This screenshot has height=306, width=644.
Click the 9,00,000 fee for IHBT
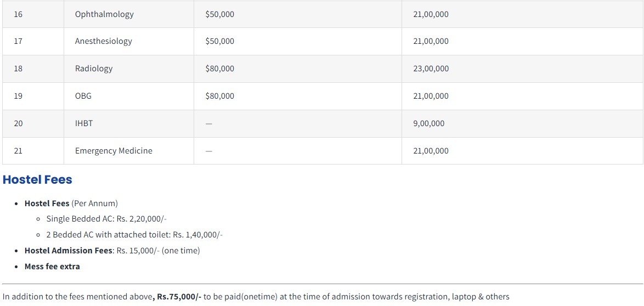click(x=428, y=123)
